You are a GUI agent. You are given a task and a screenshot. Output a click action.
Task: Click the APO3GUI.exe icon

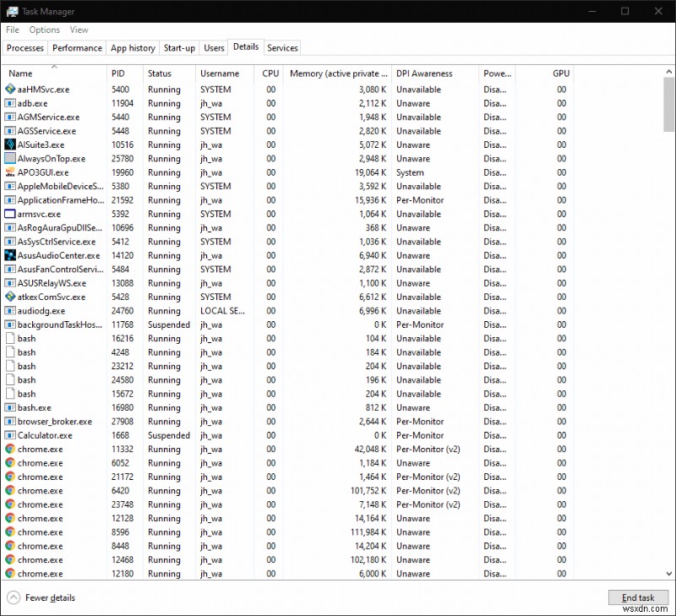coord(12,172)
